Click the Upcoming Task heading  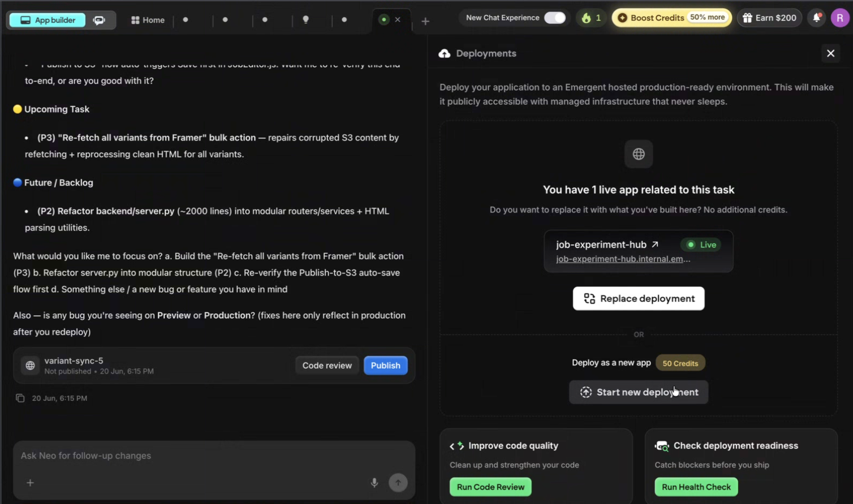(x=56, y=109)
